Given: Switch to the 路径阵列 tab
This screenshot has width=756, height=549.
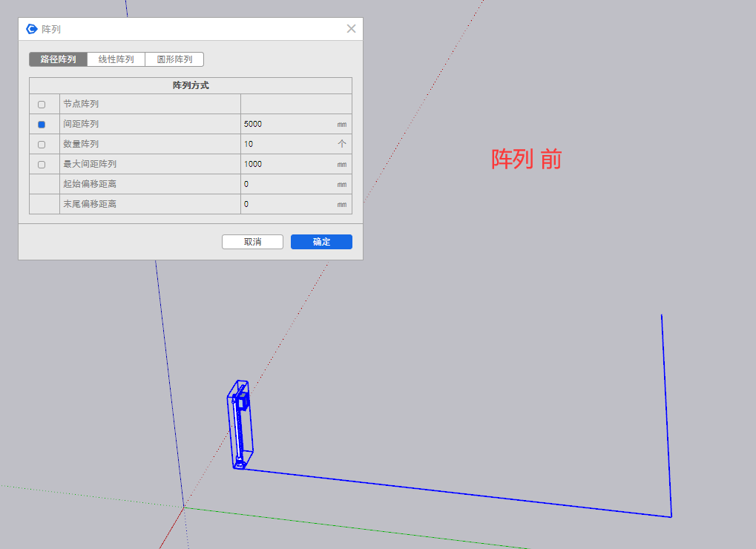Looking at the screenshot, I should coord(58,59).
